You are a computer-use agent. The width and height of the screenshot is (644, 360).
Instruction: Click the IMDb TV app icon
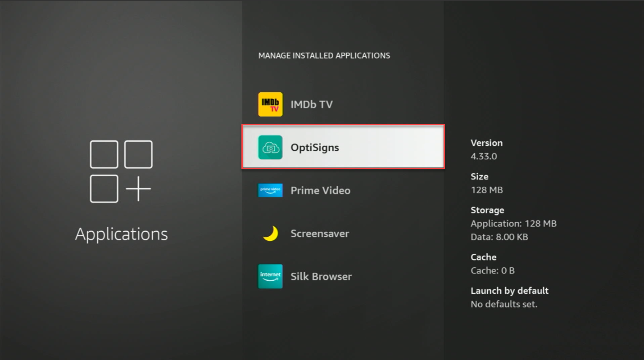[270, 104]
